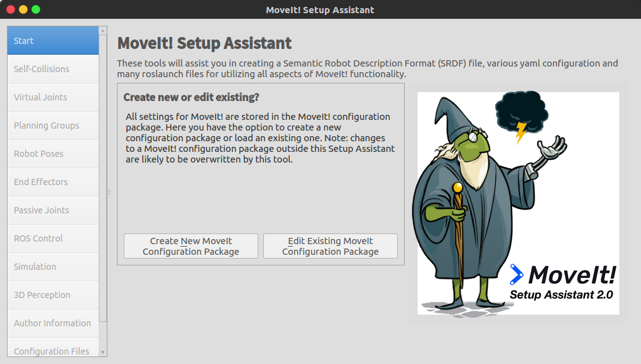
Task: Select Passive Joints in sidebar
Action: [x=53, y=210]
